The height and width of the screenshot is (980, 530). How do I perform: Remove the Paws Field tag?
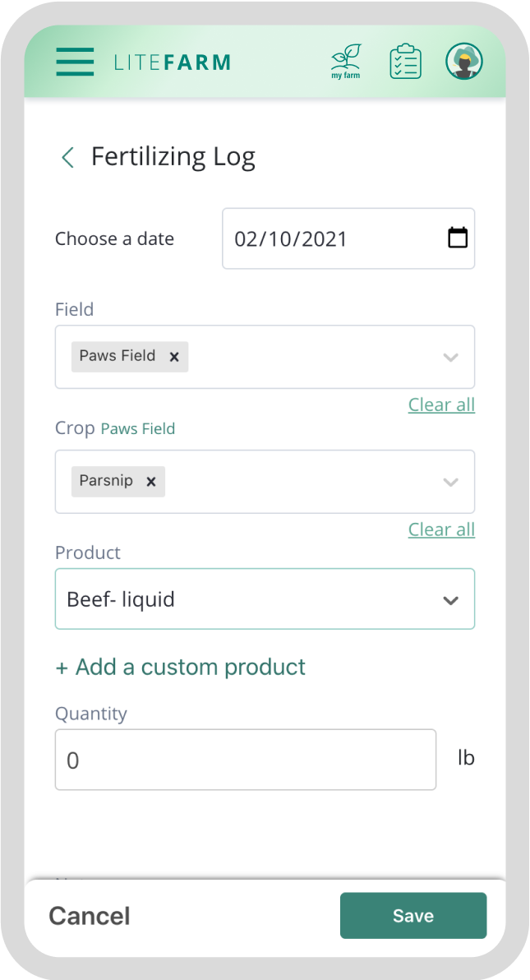click(x=174, y=357)
